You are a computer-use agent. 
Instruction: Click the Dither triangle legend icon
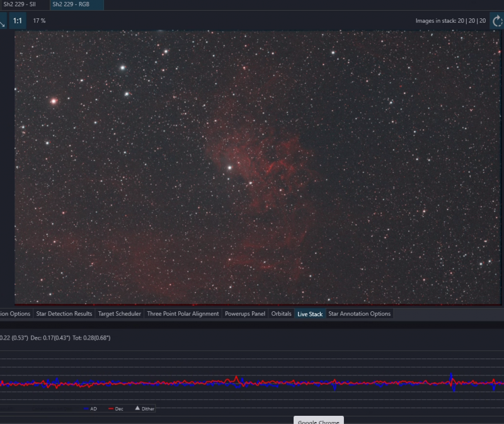[137, 408]
